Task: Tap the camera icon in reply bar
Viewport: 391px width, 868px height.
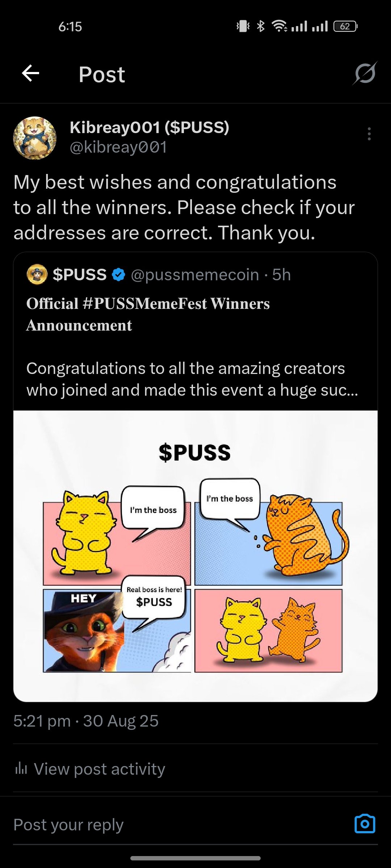Action: [365, 824]
